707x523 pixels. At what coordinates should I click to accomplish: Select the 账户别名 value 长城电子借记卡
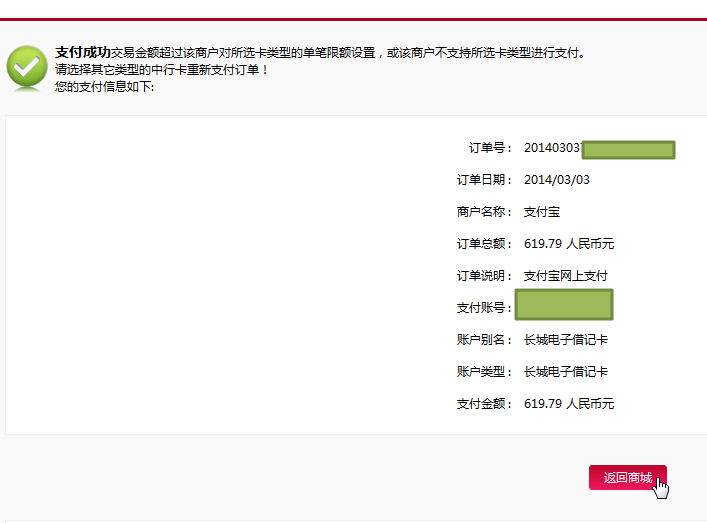(x=566, y=340)
